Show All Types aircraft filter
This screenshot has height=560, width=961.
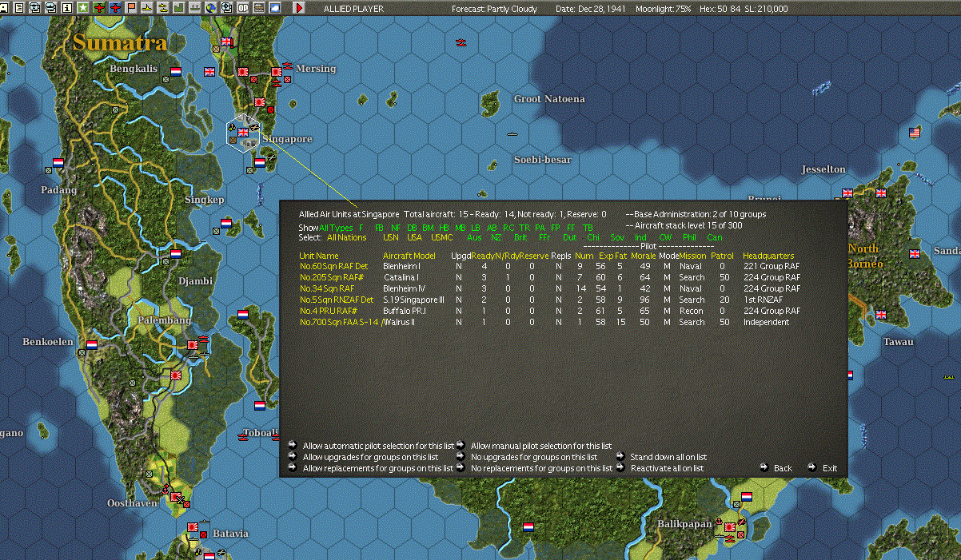coord(335,228)
